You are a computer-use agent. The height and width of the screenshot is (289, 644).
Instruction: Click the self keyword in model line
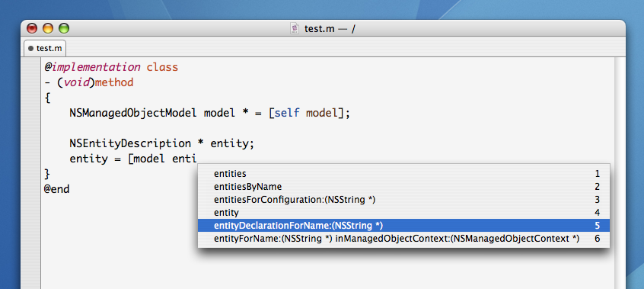pyautogui.click(x=287, y=113)
